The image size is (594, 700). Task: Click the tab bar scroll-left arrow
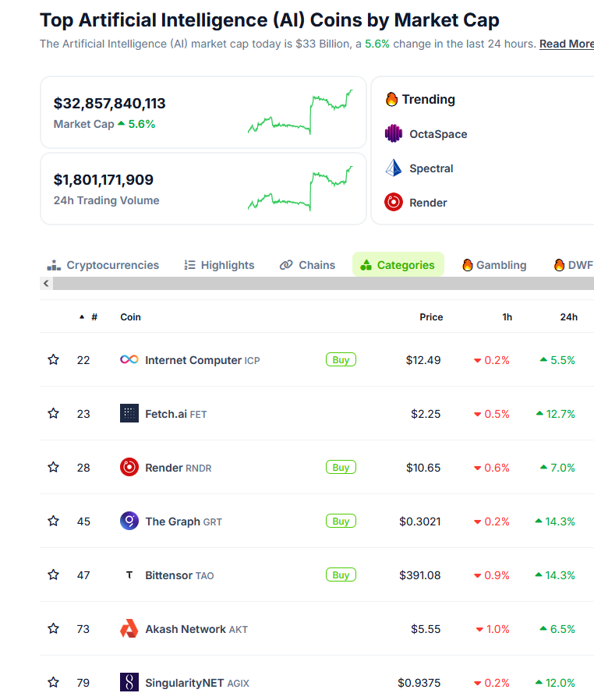pos(46,283)
